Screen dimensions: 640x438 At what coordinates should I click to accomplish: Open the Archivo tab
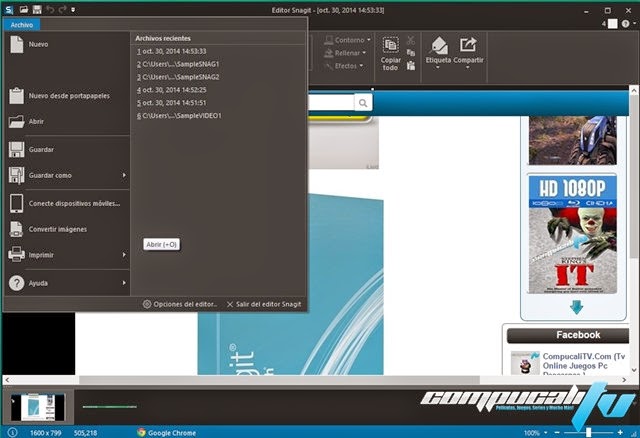[x=22, y=25]
